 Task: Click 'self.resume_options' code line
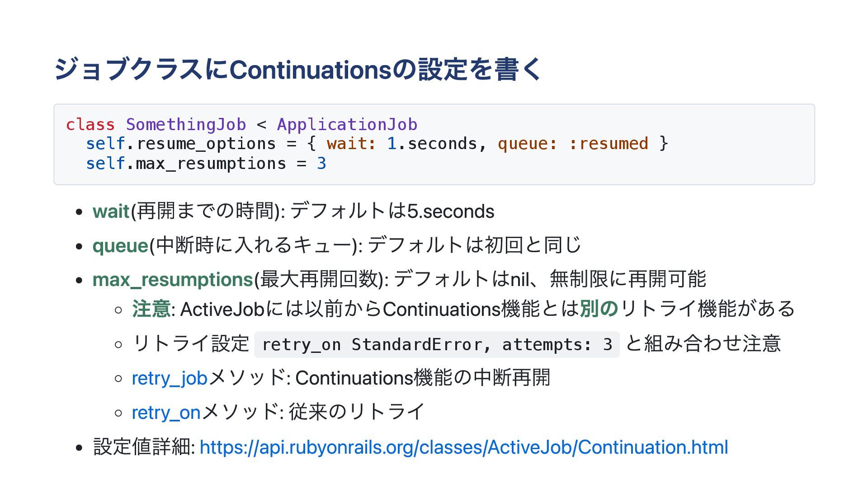(x=181, y=144)
